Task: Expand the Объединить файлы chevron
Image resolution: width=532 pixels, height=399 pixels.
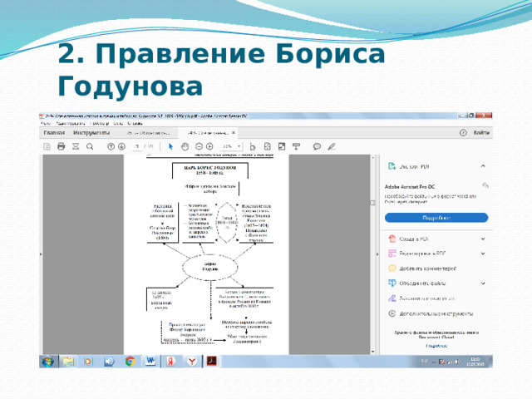Action: click(x=483, y=283)
